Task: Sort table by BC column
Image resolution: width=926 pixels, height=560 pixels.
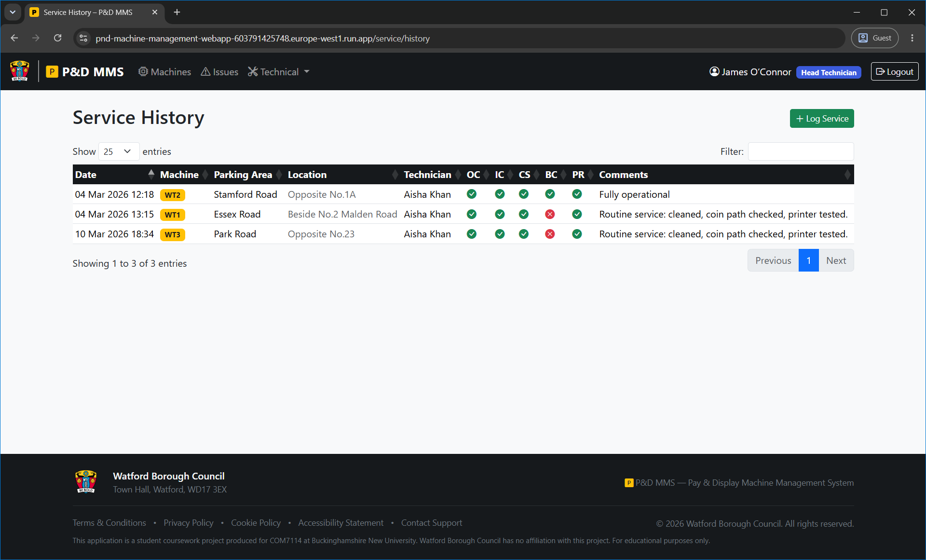Action: 556,175
